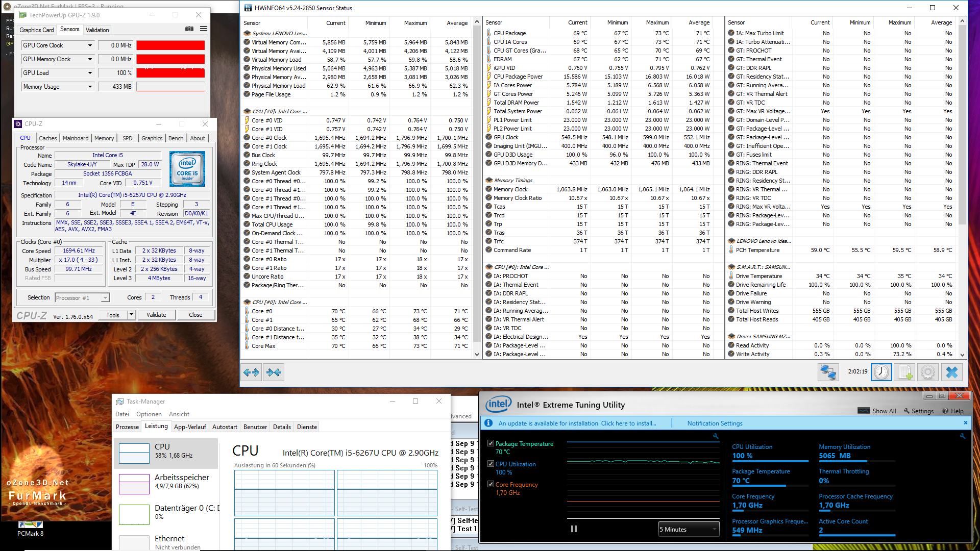The width and height of the screenshot is (980, 551).
Task: Open GPU-Z hamburger menu icon
Action: [203, 29]
